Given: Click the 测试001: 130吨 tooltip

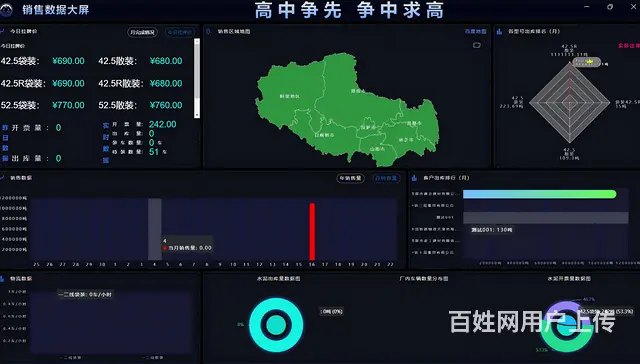Looking at the screenshot, I should [x=492, y=230].
